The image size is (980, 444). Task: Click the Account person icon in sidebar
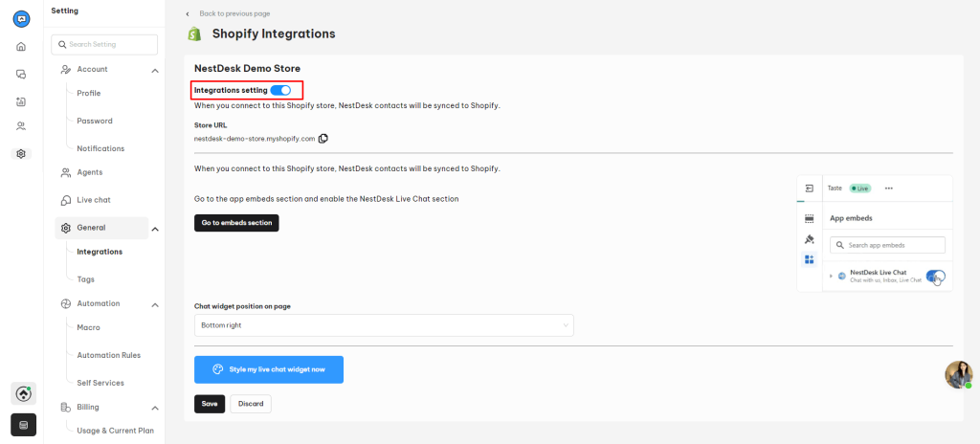click(x=66, y=70)
